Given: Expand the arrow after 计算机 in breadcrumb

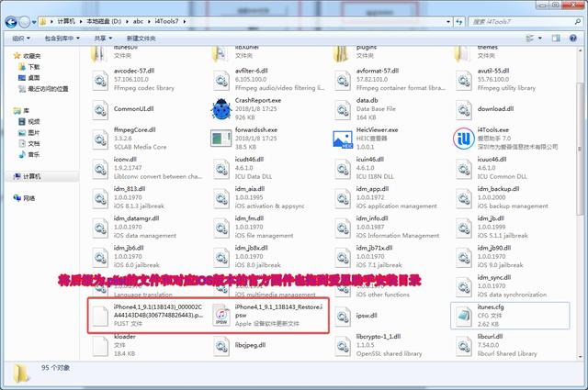Looking at the screenshot, I should [x=81, y=21].
